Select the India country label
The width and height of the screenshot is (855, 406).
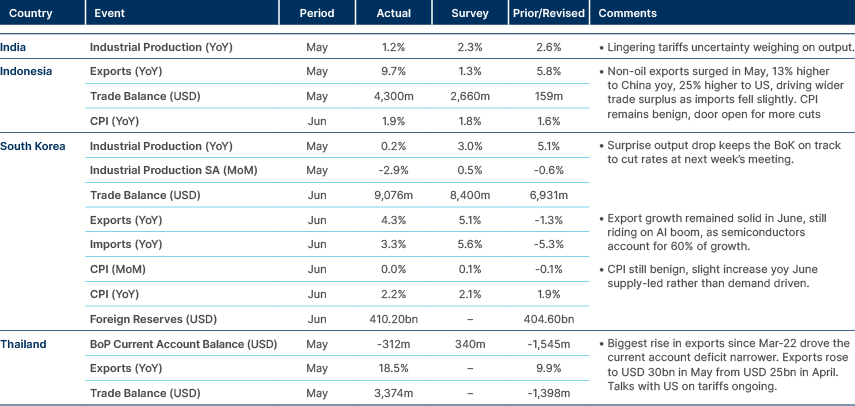pos(13,47)
